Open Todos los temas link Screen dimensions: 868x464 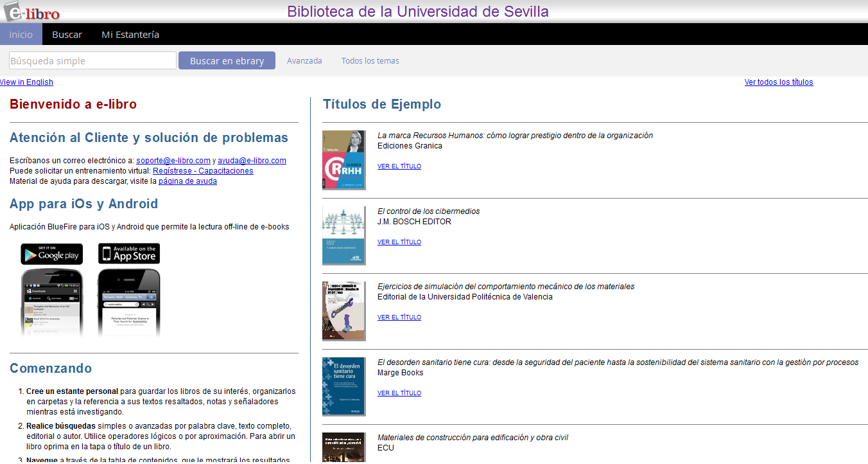coord(370,60)
